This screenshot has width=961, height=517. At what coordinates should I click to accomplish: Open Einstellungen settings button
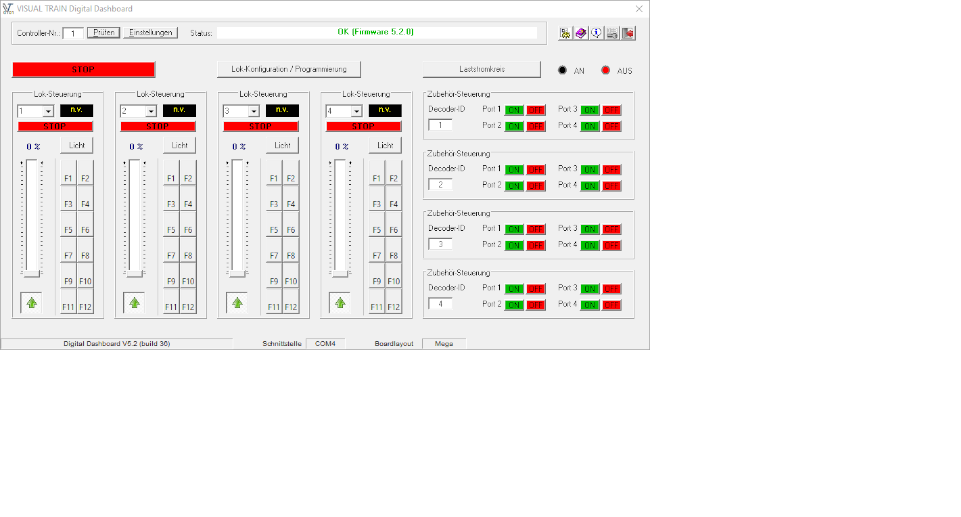(150, 33)
